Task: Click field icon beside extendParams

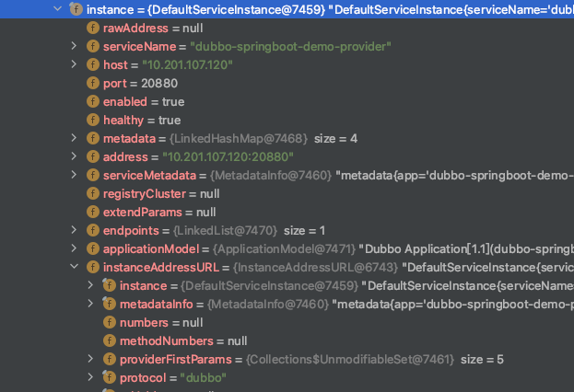Action: (93, 212)
